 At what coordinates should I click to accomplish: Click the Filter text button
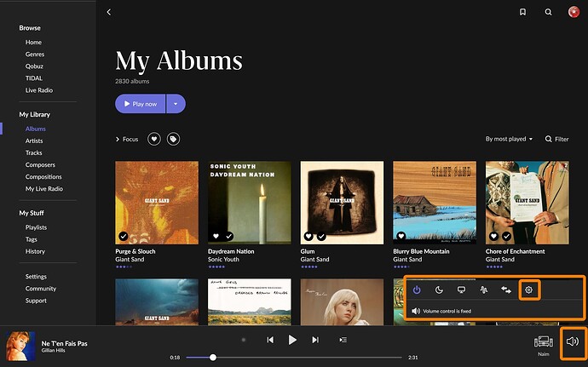point(562,139)
